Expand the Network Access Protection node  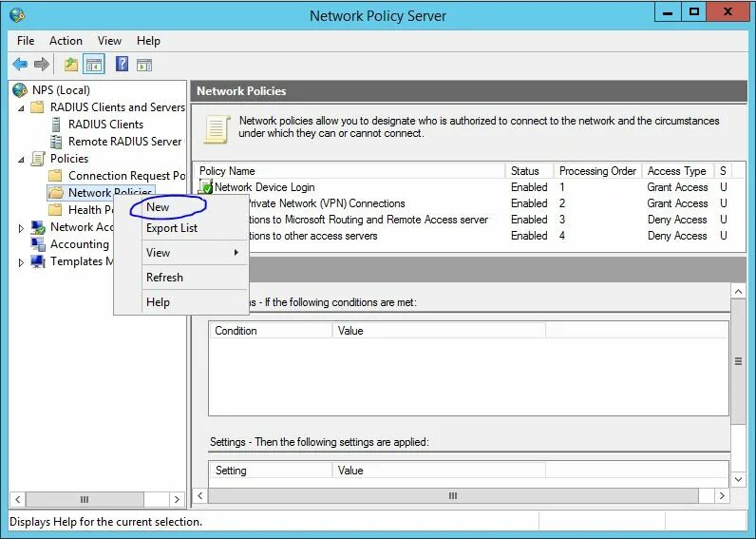(21, 228)
